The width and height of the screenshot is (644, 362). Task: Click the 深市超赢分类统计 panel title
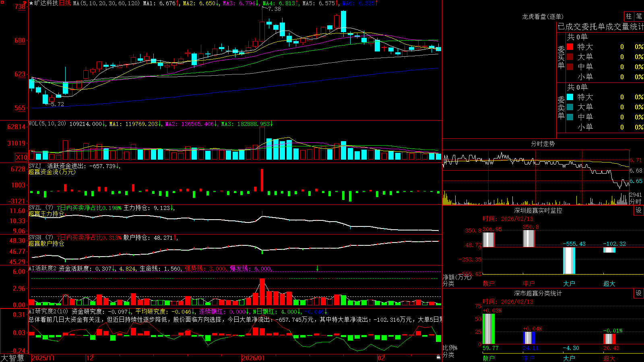point(538,293)
